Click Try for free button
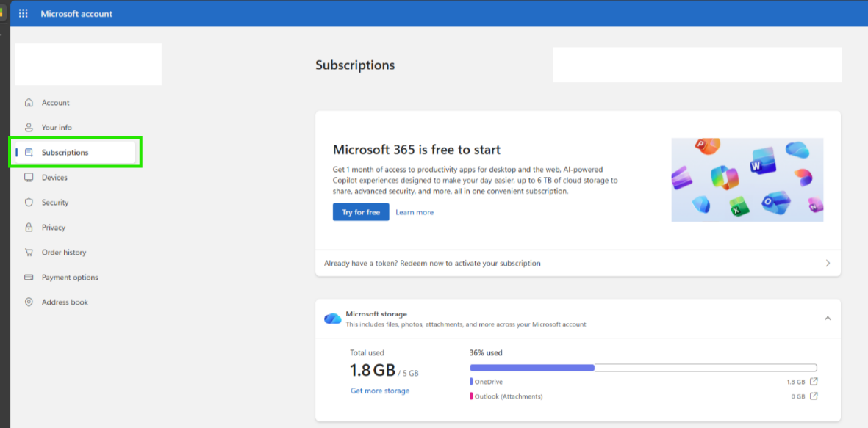Viewport: 868px width, 428px height. point(361,211)
